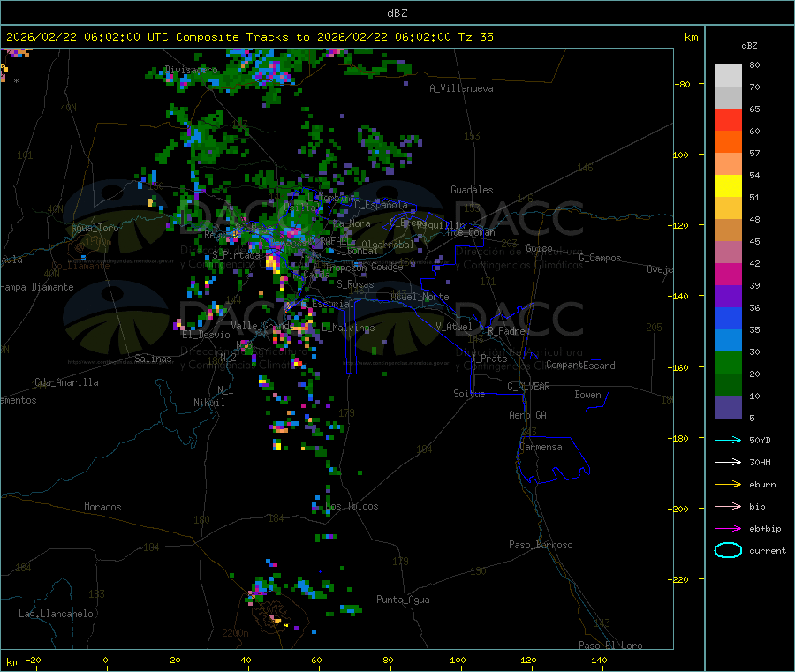
Task: Select the red 60 dBZ color swatch
Action: click(728, 119)
